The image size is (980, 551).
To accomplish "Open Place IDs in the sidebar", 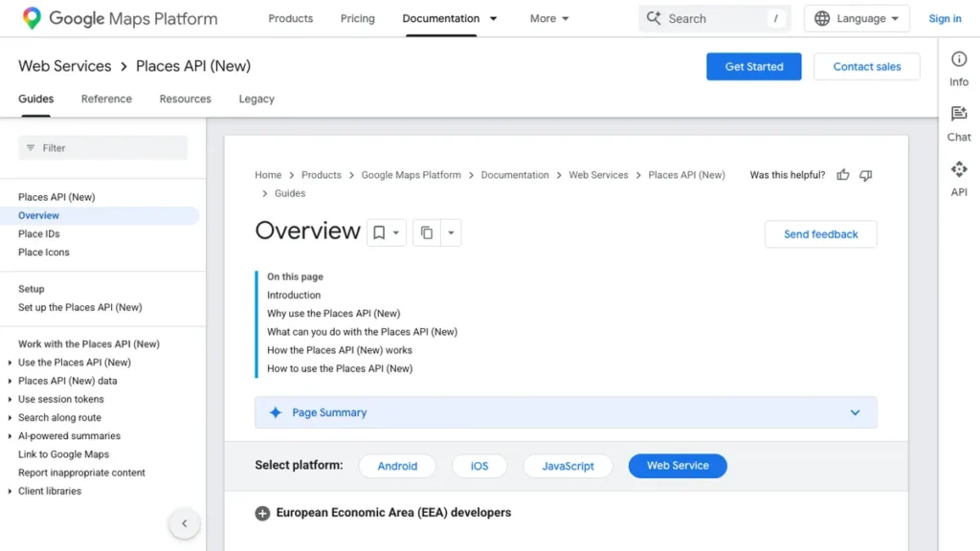I will click(x=38, y=233).
